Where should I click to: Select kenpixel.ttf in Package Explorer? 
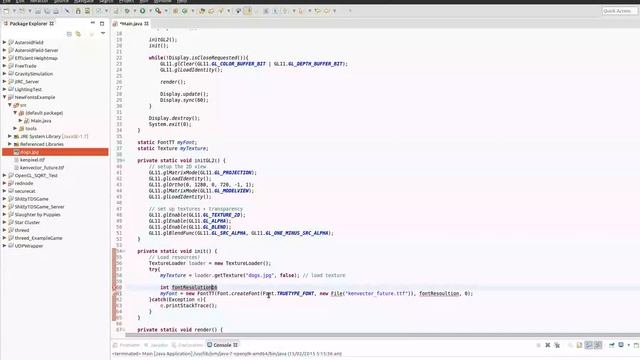[32, 160]
